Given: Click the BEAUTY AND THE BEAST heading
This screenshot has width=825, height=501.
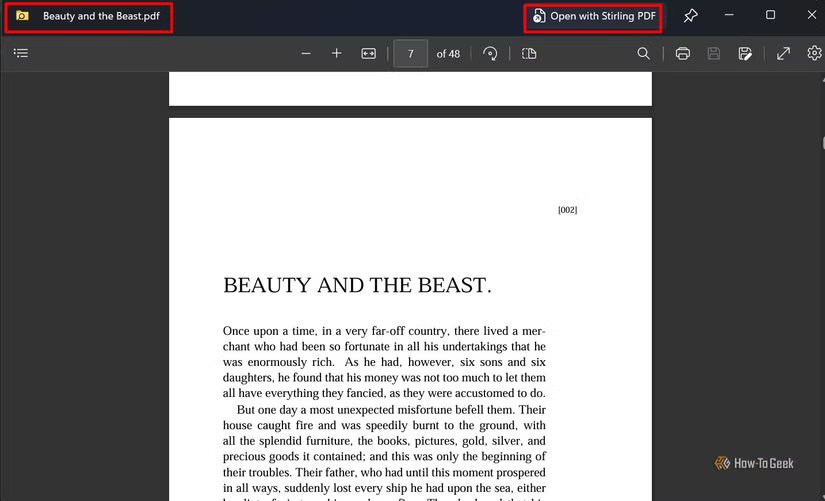Looking at the screenshot, I should (357, 285).
